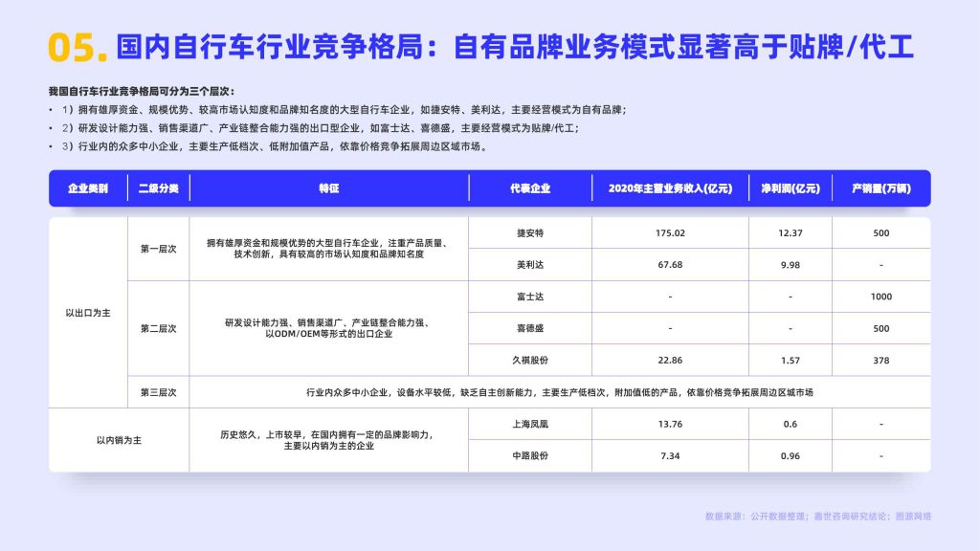Click the 企业类别 column header

click(88, 188)
